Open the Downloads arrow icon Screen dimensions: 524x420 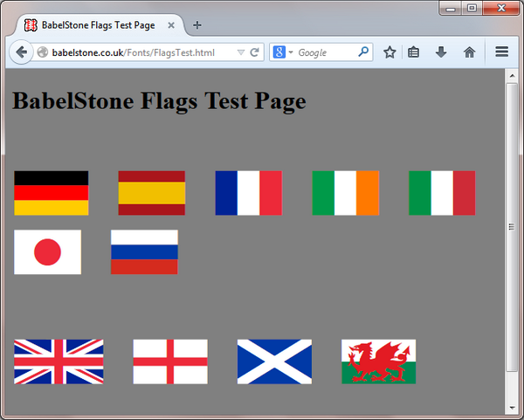tap(441, 52)
